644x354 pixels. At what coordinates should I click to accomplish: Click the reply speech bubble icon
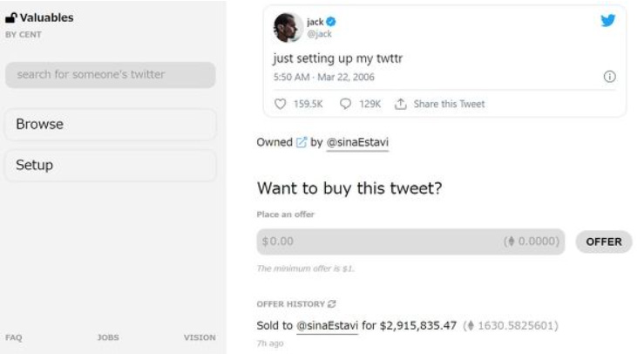[x=345, y=104]
